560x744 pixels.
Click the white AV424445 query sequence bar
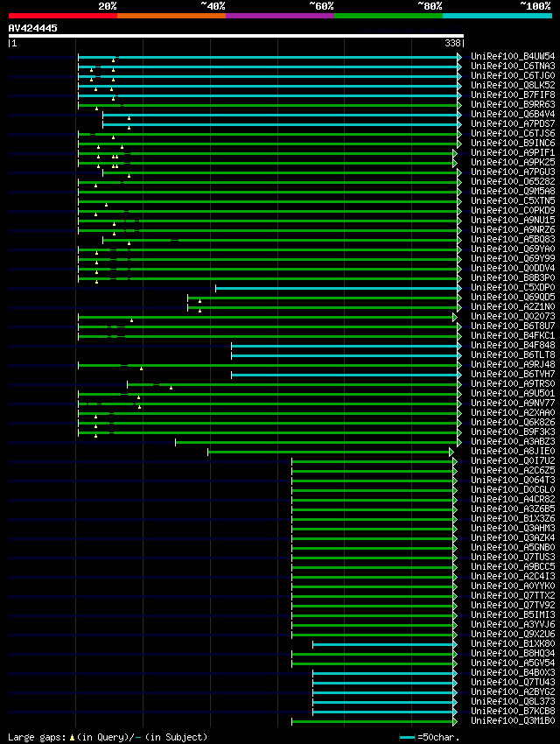[235, 36]
